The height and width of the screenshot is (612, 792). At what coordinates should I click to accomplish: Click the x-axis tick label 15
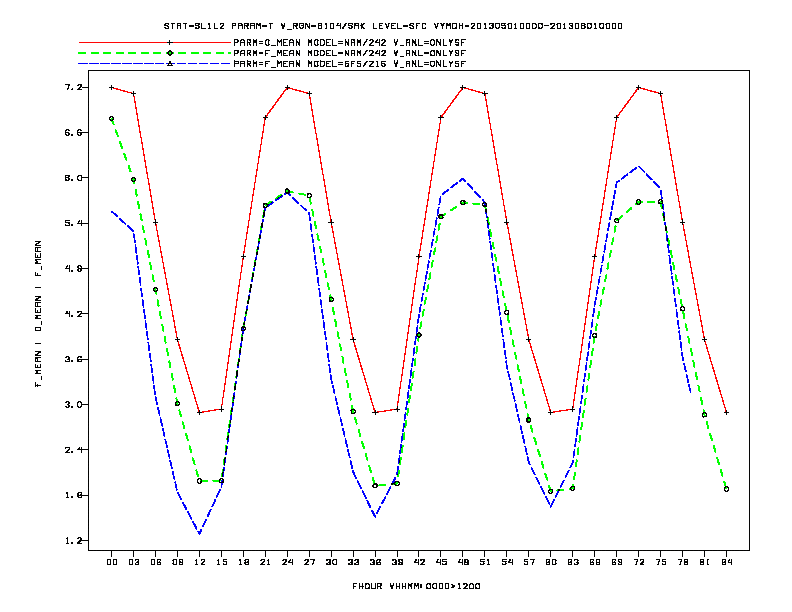221,562
